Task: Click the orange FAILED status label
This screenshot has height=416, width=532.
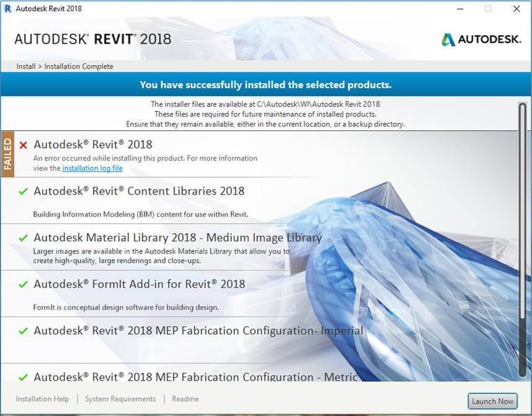Action: [x=8, y=154]
